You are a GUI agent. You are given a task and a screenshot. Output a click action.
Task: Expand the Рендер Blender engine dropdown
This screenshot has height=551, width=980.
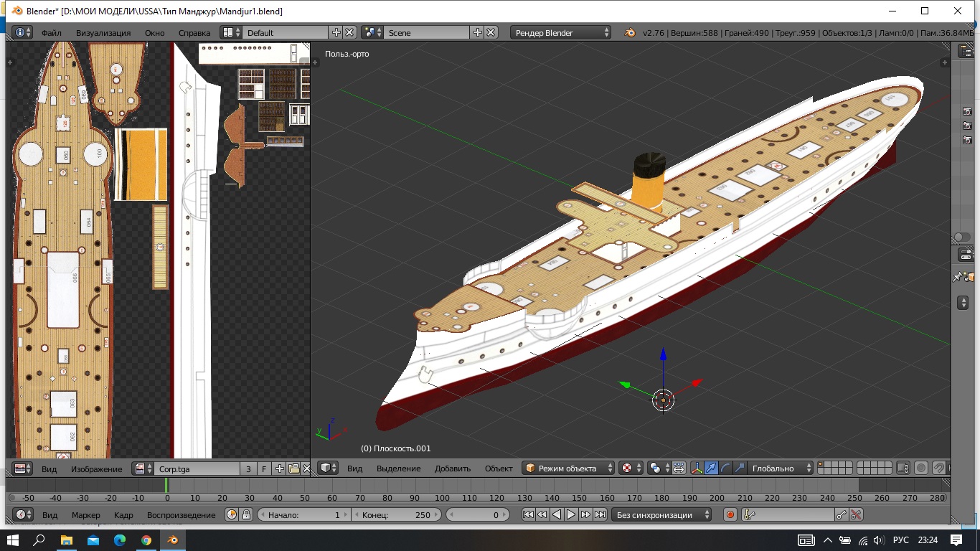[x=562, y=32]
